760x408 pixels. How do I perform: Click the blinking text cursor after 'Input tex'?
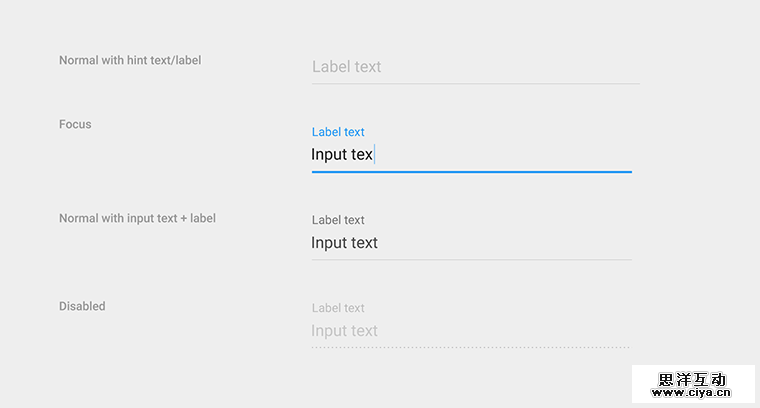coord(374,155)
